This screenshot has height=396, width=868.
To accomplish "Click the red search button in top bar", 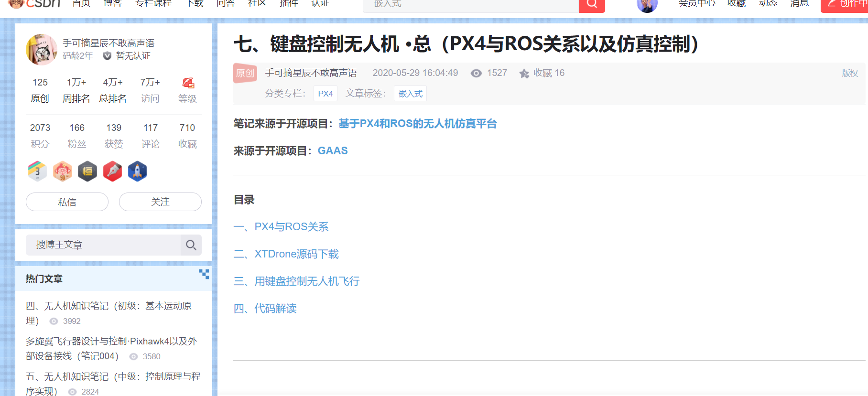I will [x=592, y=5].
